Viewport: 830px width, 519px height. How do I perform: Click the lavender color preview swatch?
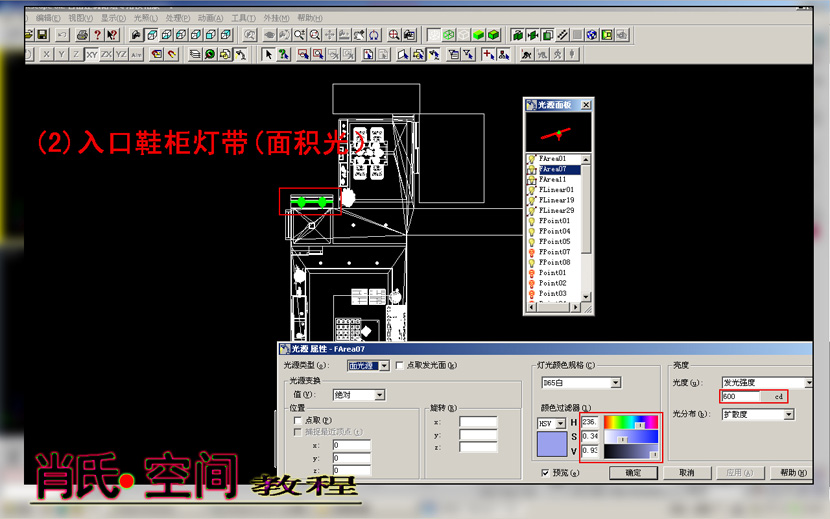552,444
